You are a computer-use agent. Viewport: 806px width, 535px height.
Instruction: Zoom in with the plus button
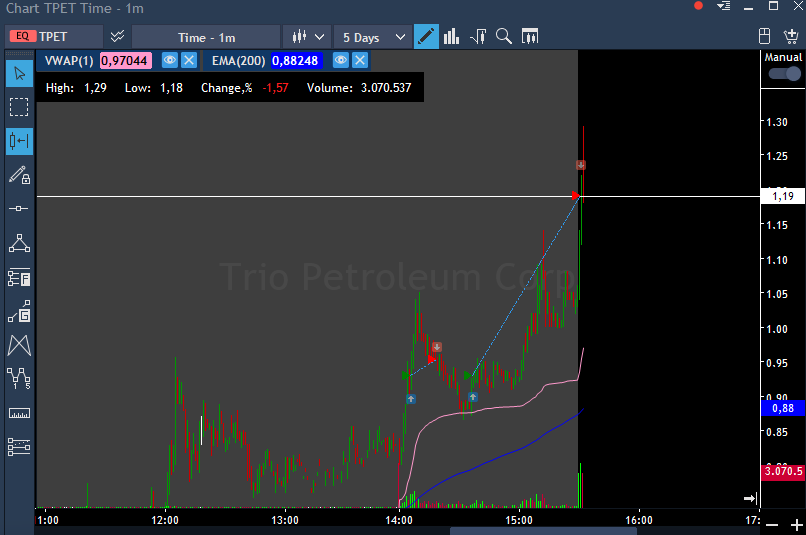tap(796, 525)
